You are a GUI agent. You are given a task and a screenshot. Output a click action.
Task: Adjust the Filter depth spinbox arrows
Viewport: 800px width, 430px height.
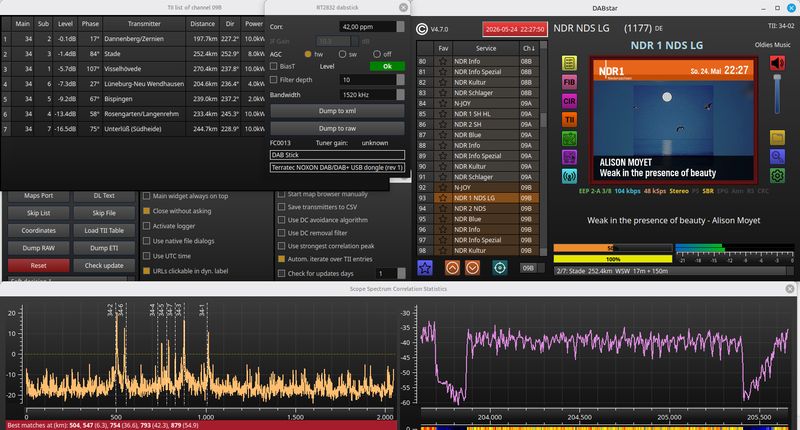click(401, 80)
